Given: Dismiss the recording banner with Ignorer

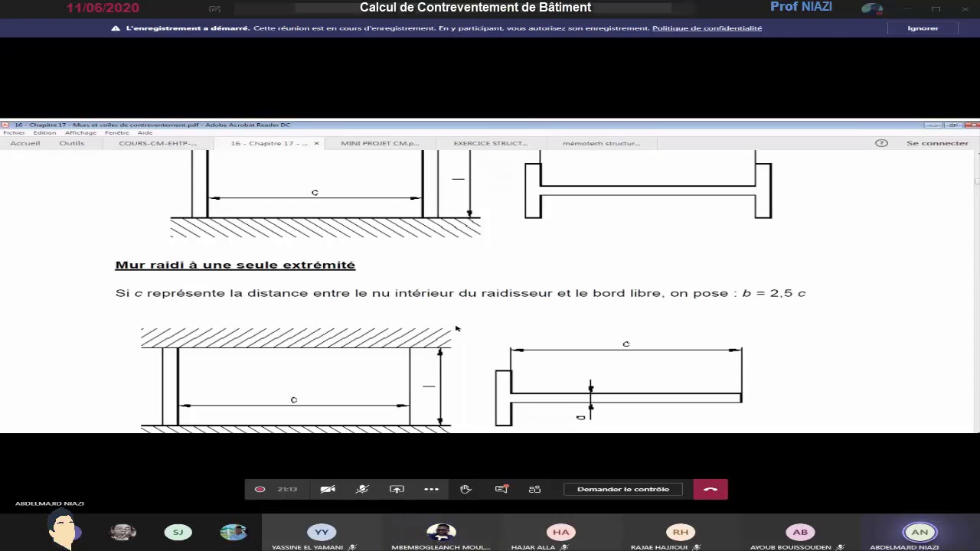Looking at the screenshot, I should pos(923,28).
